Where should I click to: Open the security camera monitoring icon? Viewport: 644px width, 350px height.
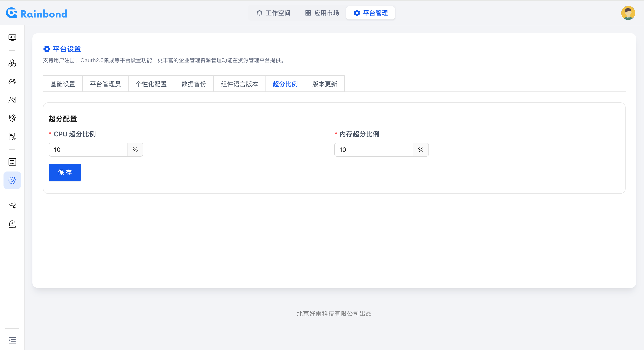click(x=12, y=205)
